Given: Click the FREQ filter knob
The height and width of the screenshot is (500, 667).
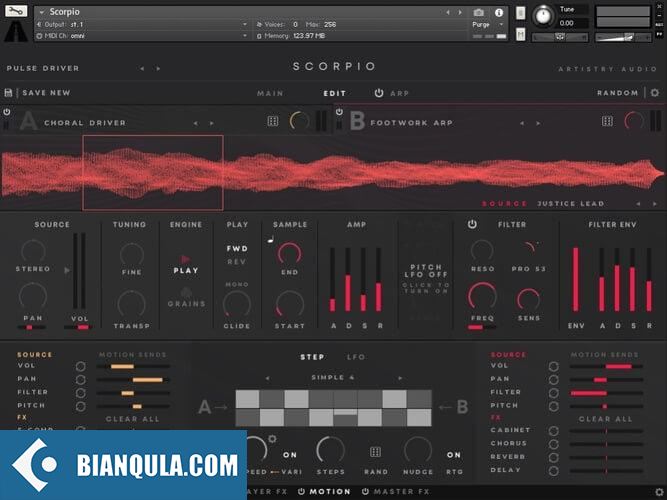Looking at the screenshot, I should pyautogui.click(x=482, y=295).
